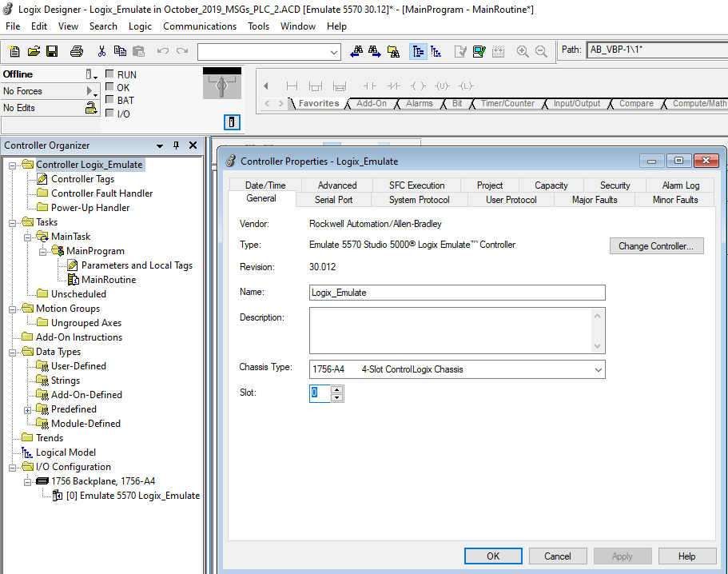Decrement the Slot spinner down arrow

pyautogui.click(x=337, y=398)
